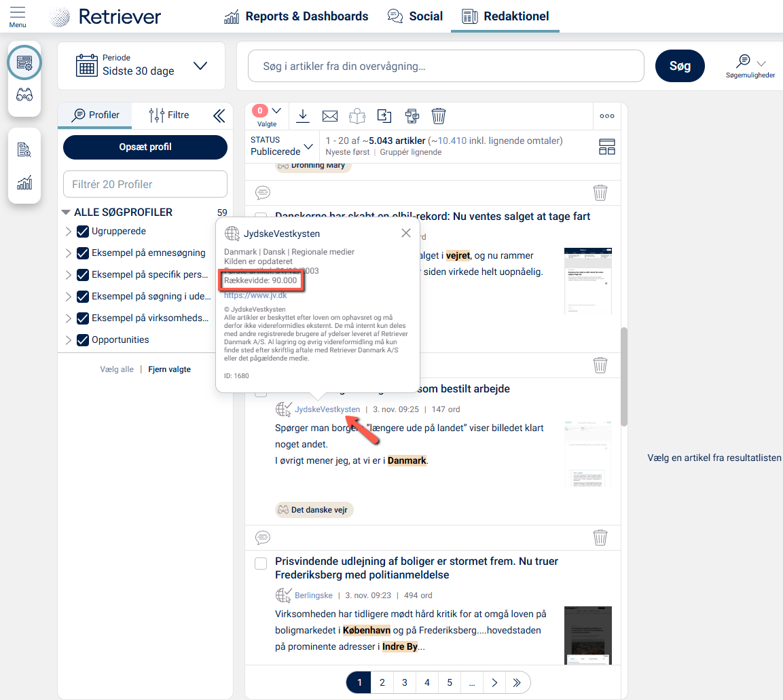Click the trash icon above the Prisvindende article
This screenshot has width=783, height=700.
point(600,538)
